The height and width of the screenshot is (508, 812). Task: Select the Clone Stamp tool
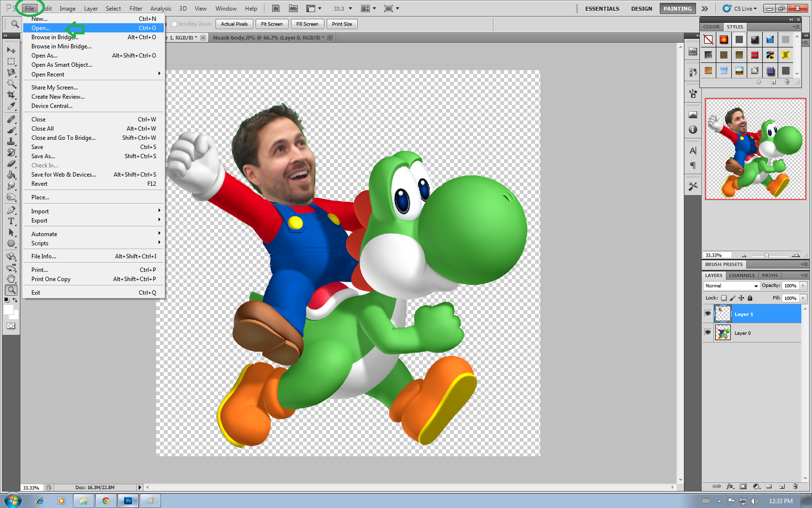(11, 141)
